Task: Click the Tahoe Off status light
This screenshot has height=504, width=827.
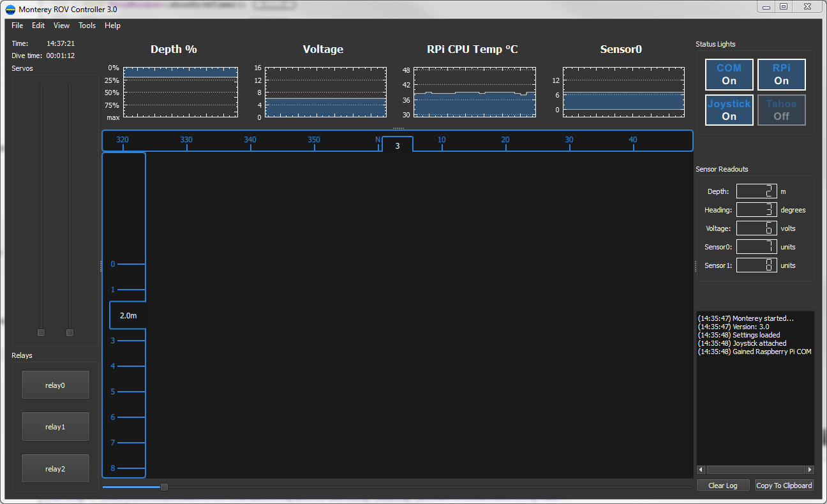Action: [x=782, y=110]
